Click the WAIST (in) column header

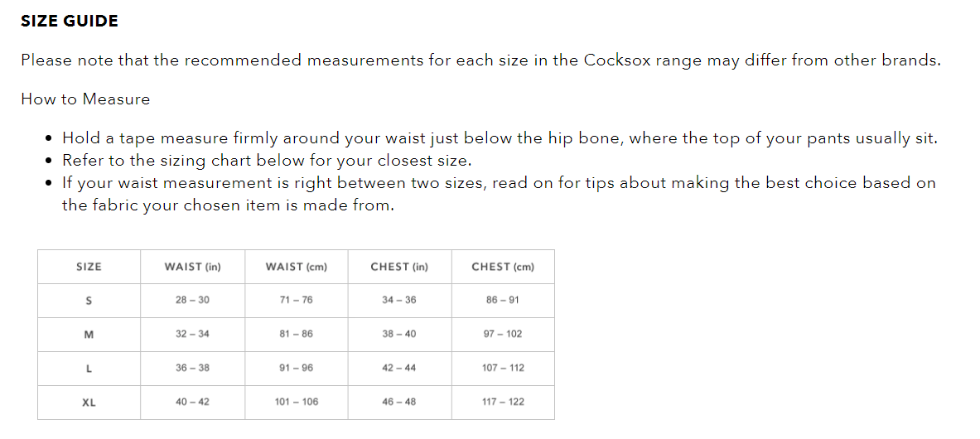point(193,267)
